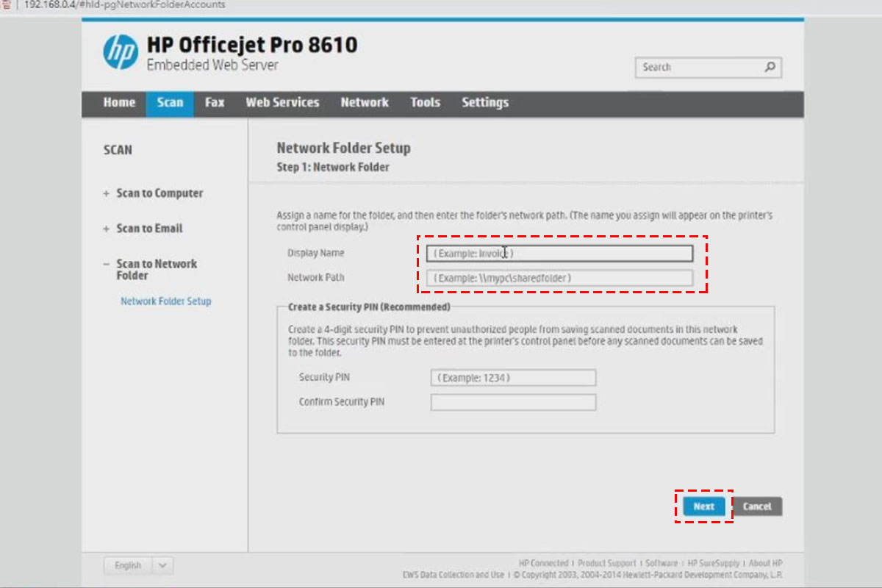Click the Network Path input field
This screenshot has width=882, height=588.
click(559, 278)
